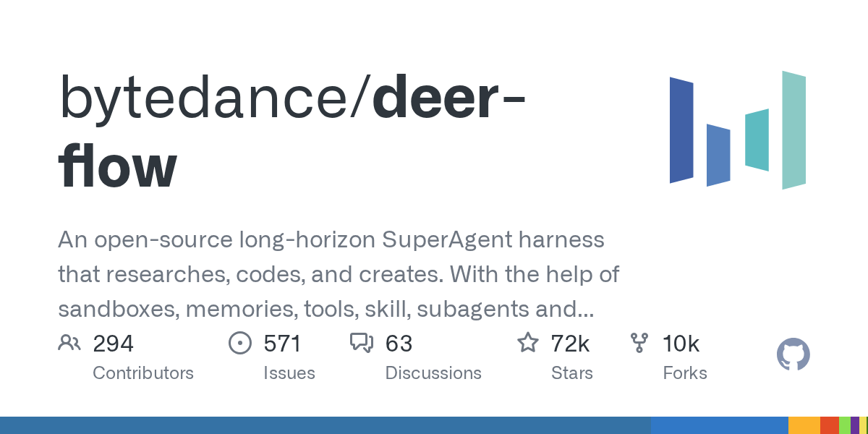
Task: Click the Contributors people icon
Action: [x=69, y=343]
